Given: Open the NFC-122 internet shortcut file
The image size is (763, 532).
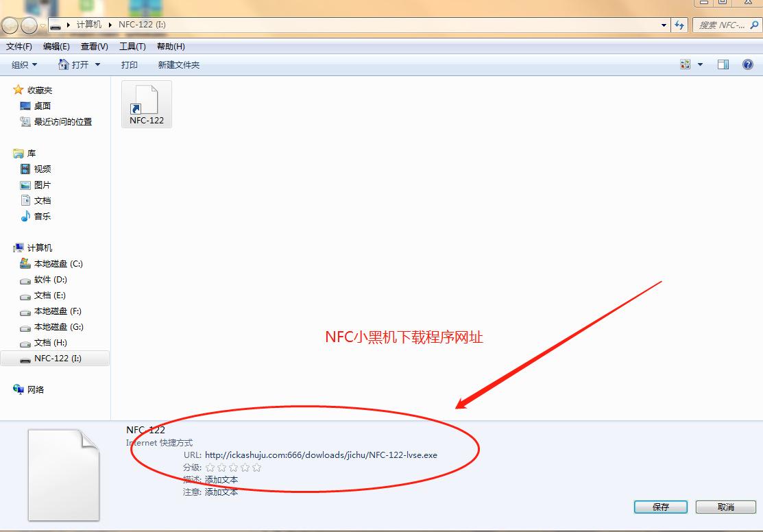Looking at the screenshot, I should [x=146, y=104].
